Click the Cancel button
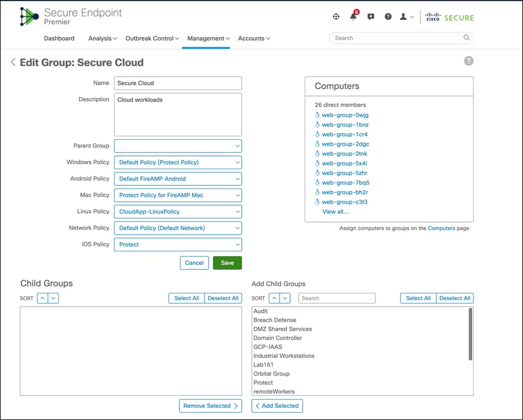 pos(194,263)
